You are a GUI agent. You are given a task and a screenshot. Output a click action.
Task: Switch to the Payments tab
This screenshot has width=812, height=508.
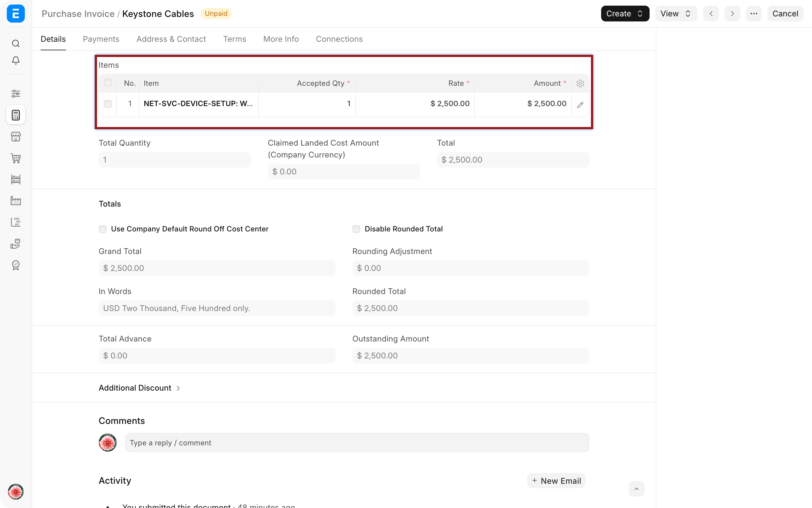[x=101, y=39]
